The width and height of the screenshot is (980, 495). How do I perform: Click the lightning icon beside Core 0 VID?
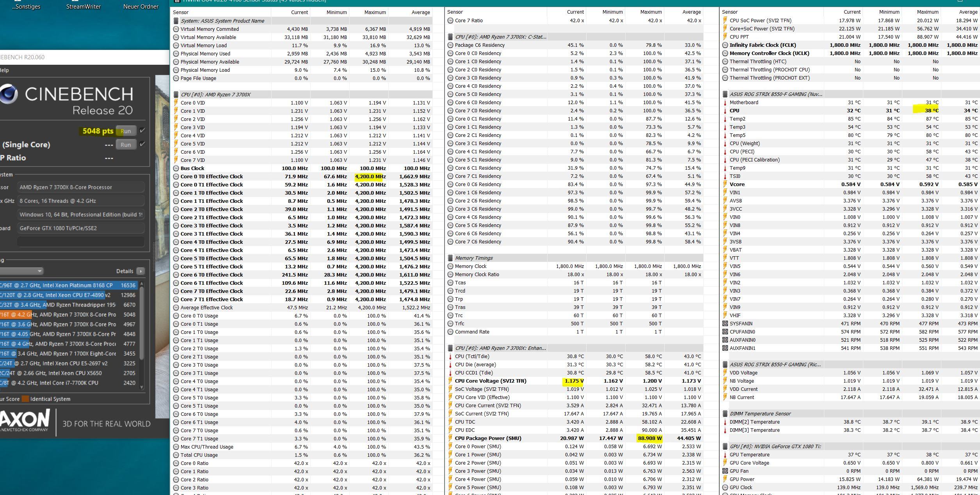(x=176, y=103)
